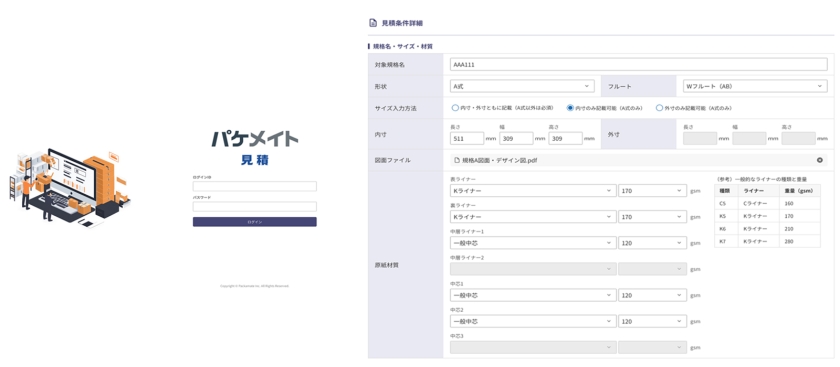840x367 pixels.
Task: Click the パケメイト logo
Action: point(254,138)
